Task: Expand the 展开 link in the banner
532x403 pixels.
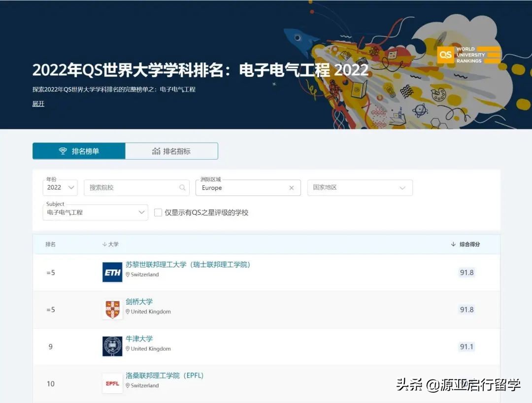Action: pos(38,104)
